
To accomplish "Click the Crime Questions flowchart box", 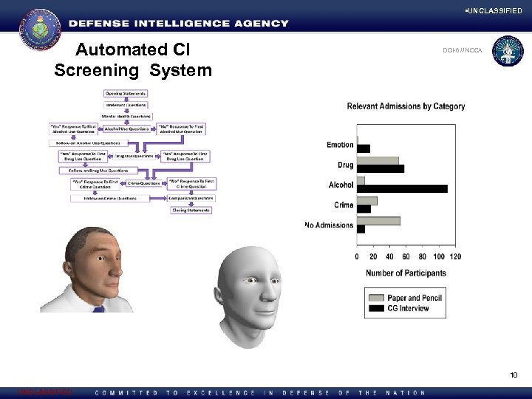I will pyautogui.click(x=143, y=183).
